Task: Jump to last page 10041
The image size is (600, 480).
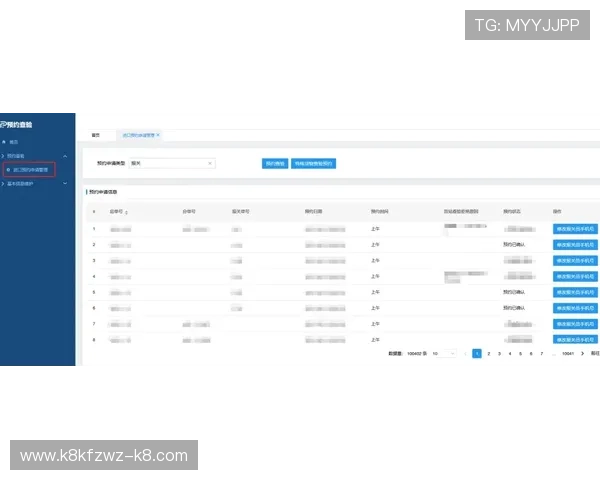Action: (567, 353)
